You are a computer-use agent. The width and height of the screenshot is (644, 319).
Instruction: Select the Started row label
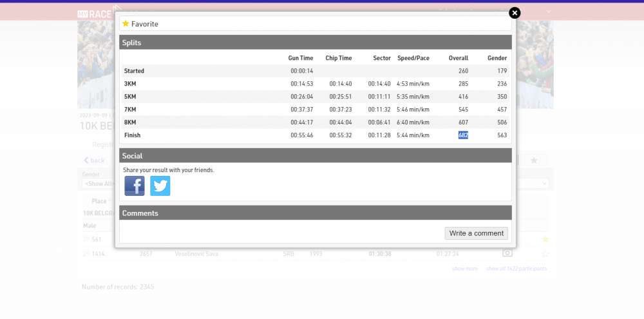134,71
